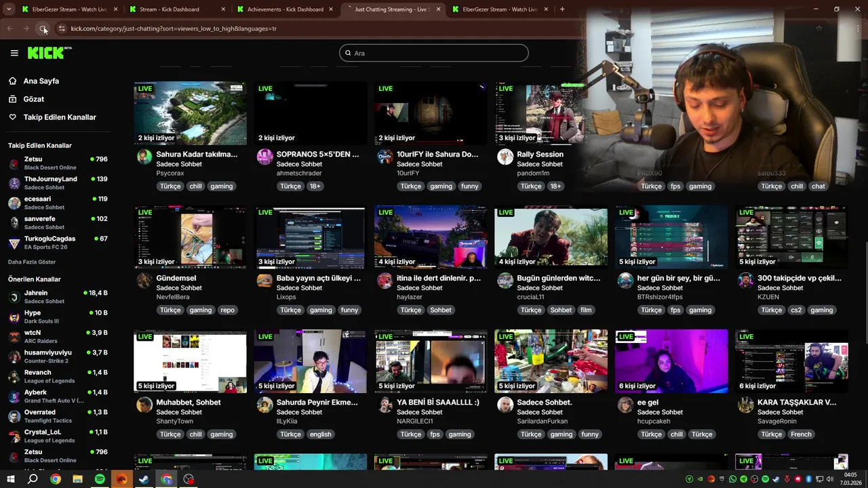Image resolution: width=868 pixels, height=488 pixels.
Task: Open Crystal_LoL channel in recommended list
Action: click(58, 436)
